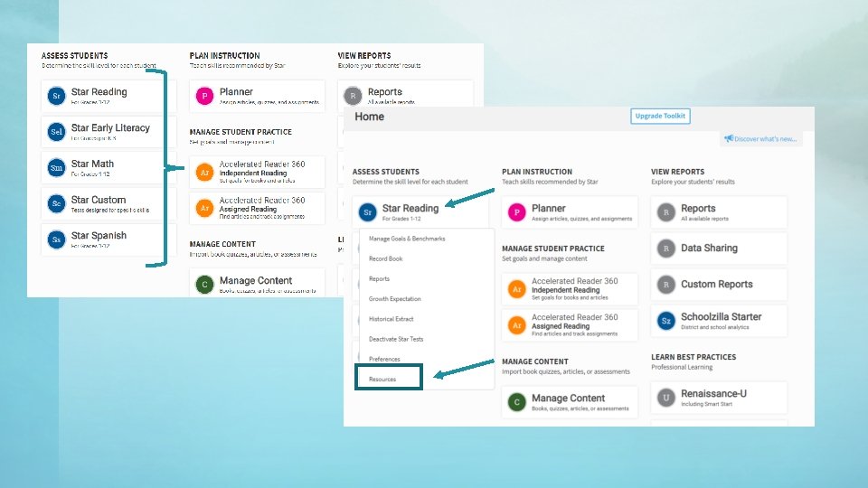Expand the Star Reading tile in the Home window
Screen dimensions: 868x488
coord(420,211)
